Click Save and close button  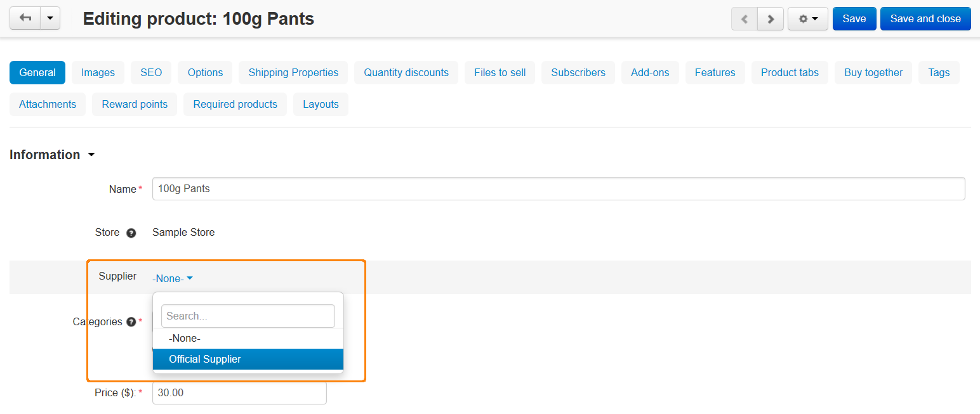[x=925, y=19]
